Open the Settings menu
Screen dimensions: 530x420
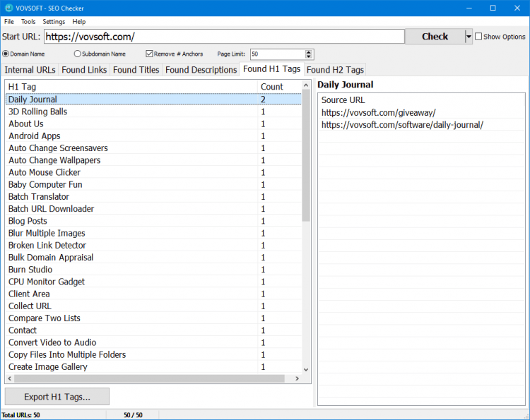click(54, 22)
